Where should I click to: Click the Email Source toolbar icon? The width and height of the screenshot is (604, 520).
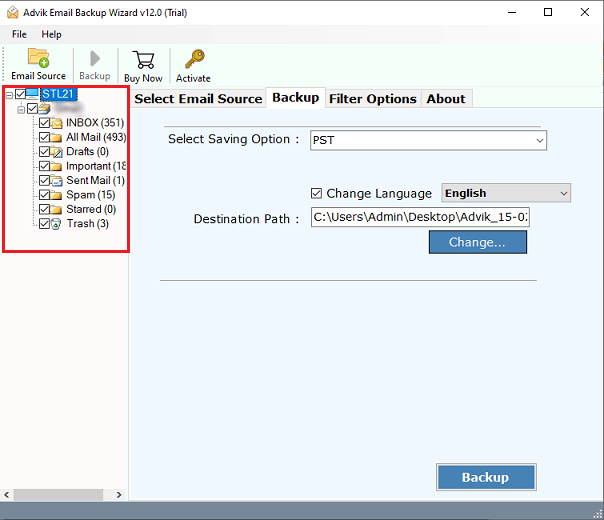(38, 58)
